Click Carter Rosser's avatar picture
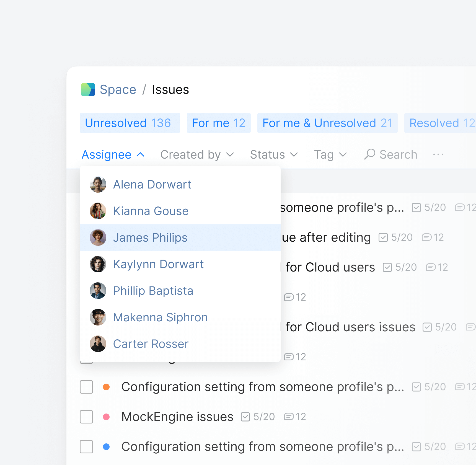Screen dimensions: 476x465 pyautogui.click(x=98, y=344)
